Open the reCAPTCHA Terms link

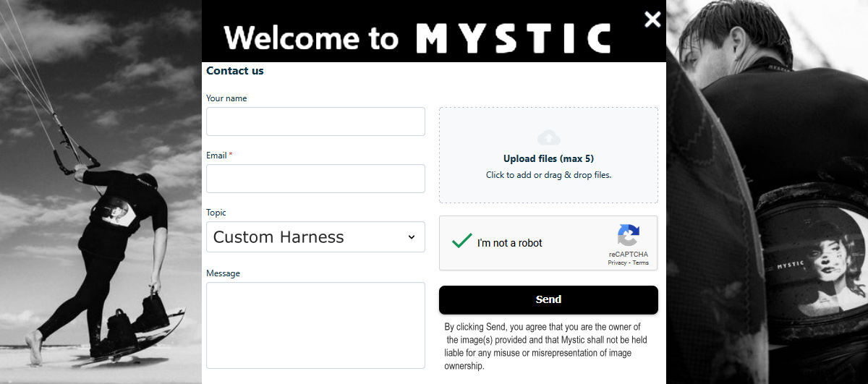click(641, 263)
